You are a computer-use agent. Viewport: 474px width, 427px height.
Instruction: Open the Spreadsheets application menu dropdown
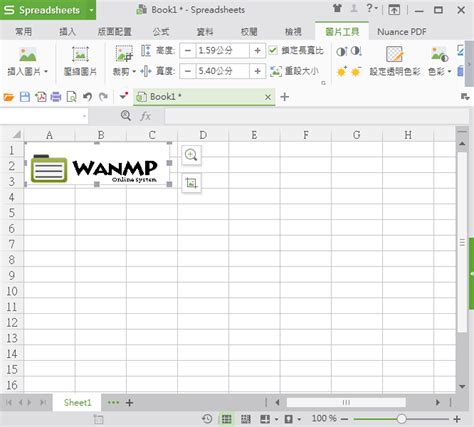click(91, 10)
